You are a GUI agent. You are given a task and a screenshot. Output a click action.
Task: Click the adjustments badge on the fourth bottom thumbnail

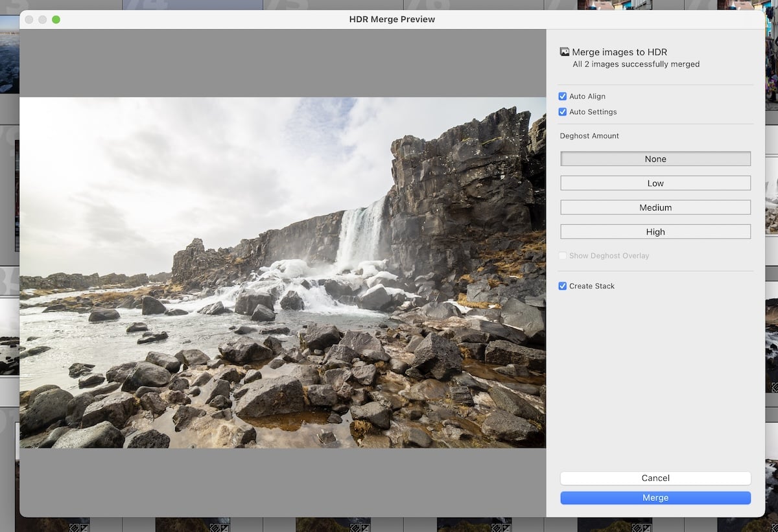[508, 527]
